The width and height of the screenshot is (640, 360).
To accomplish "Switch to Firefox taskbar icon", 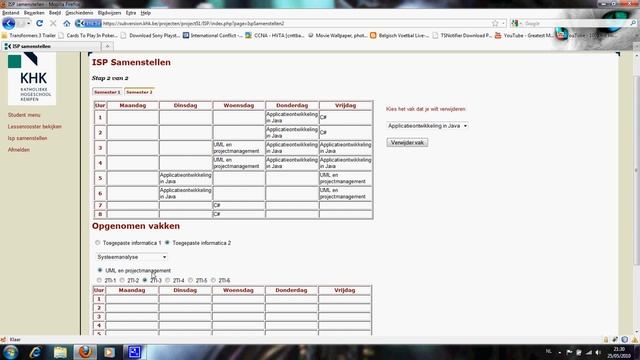I will point(85,352).
